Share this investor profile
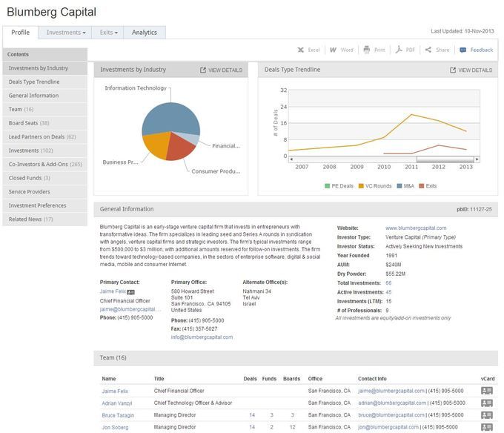Viewport: 504px width, 433px height. 437,50
